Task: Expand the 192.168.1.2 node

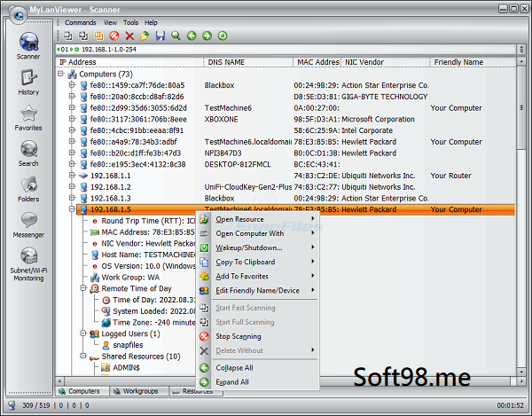Action: [72, 186]
